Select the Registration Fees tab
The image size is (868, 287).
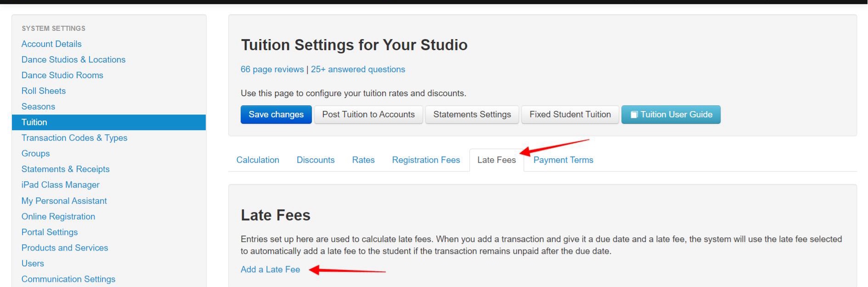pyautogui.click(x=426, y=160)
